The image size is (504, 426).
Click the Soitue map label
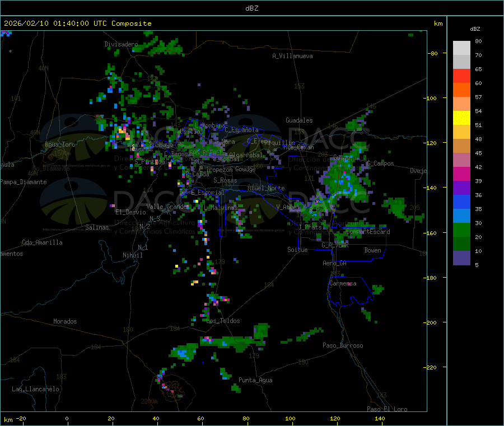297,250
